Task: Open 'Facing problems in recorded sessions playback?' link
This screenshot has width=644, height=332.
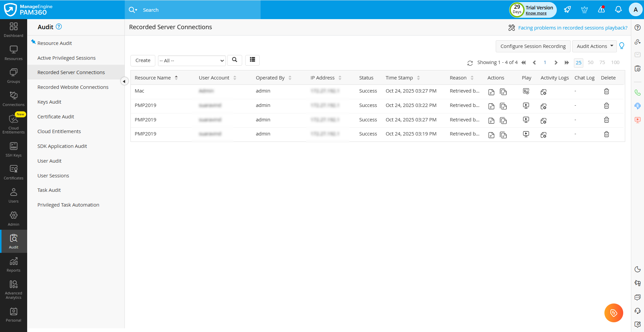Action: click(573, 28)
